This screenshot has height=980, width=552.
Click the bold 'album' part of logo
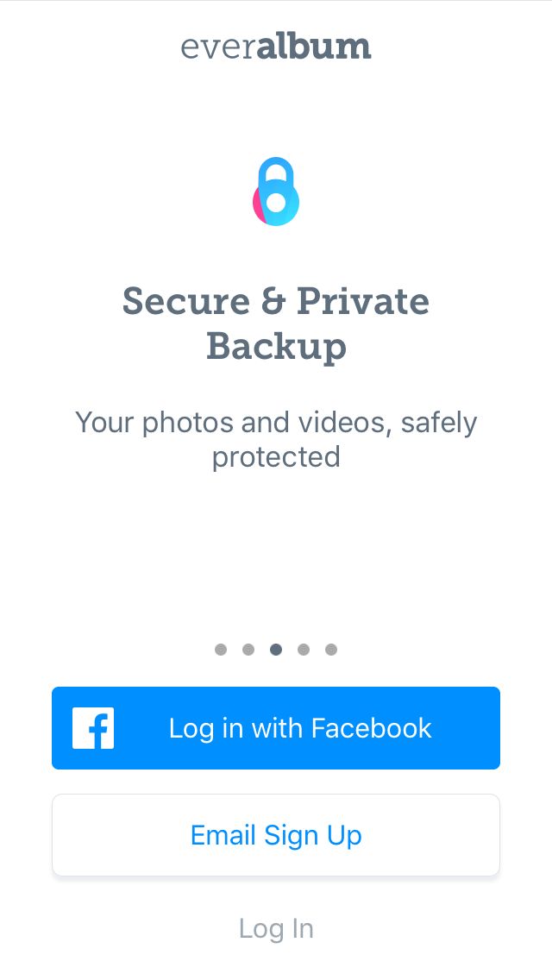pos(314,46)
